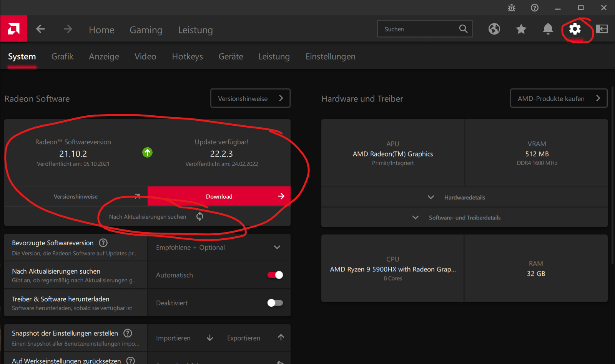Open settings gear icon
The width and height of the screenshot is (615, 364).
[575, 29]
